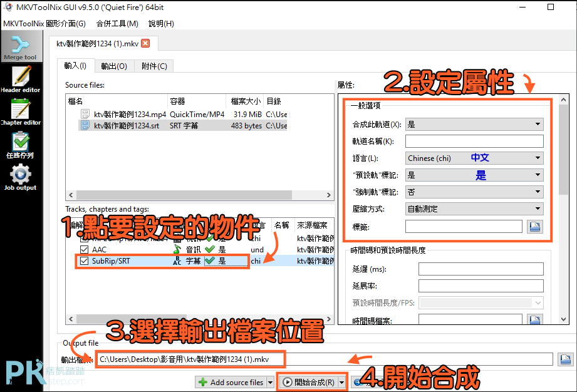Click the SubRip subtitle type icon
Viewport: 577px width, 392px height.
pos(177,260)
